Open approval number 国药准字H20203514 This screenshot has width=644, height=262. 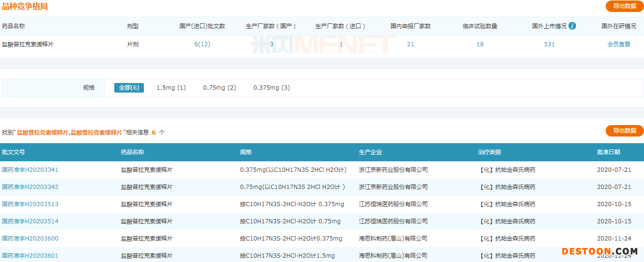point(30,221)
